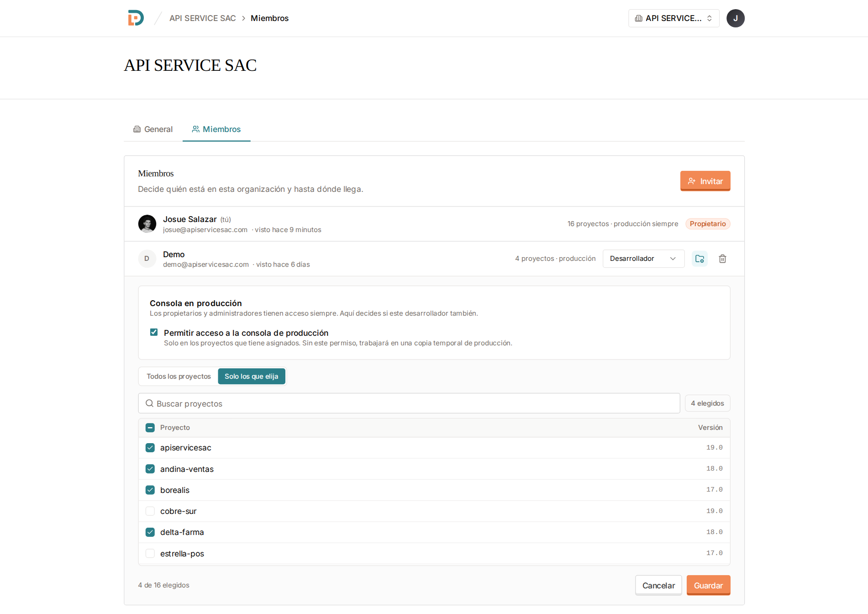Check the cobre-sur project
Image resolution: width=868 pixels, height=614 pixels.
150,511
